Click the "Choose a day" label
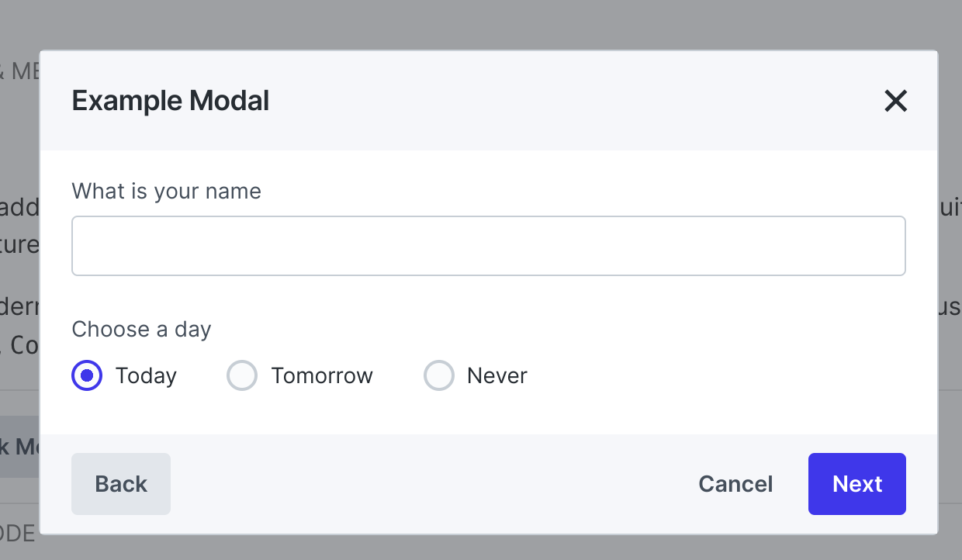 tap(141, 330)
